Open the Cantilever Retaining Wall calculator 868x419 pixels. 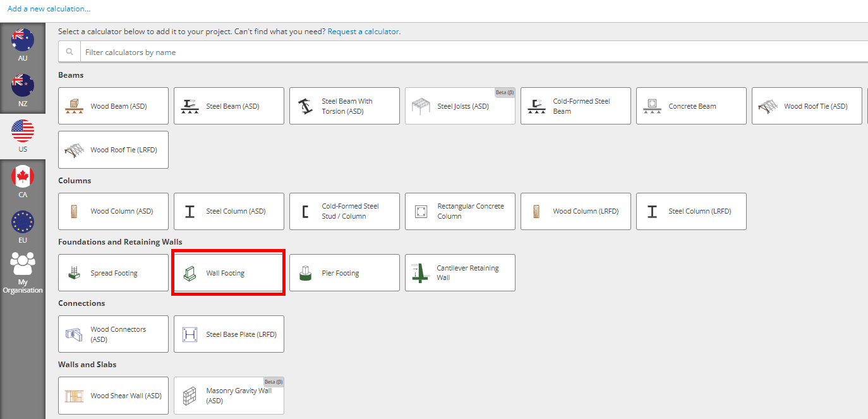460,273
